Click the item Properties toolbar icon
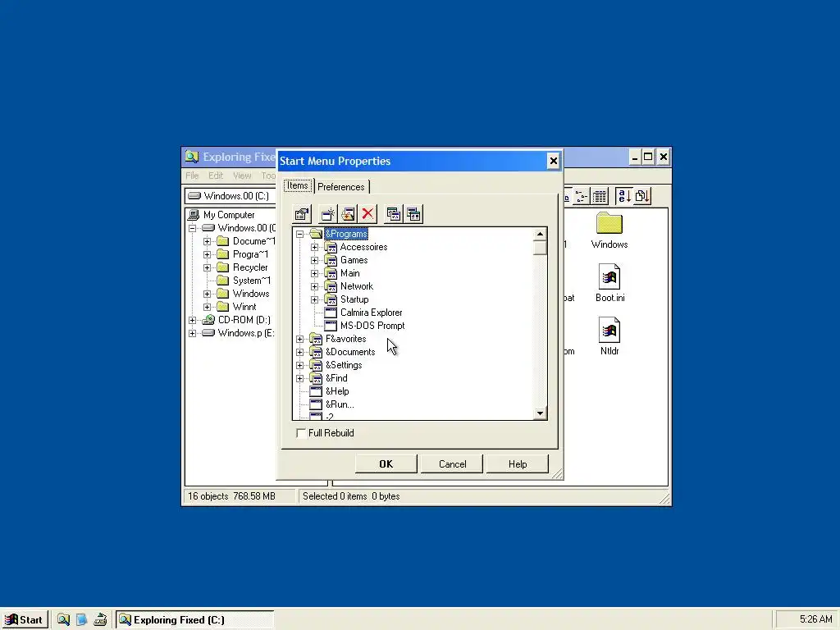This screenshot has width=840, height=630. (x=302, y=214)
